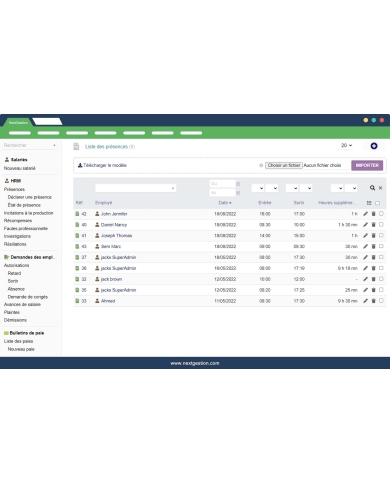The image size is (390, 484).
Task: Clear filters with the X icon
Action: (380, 188)
